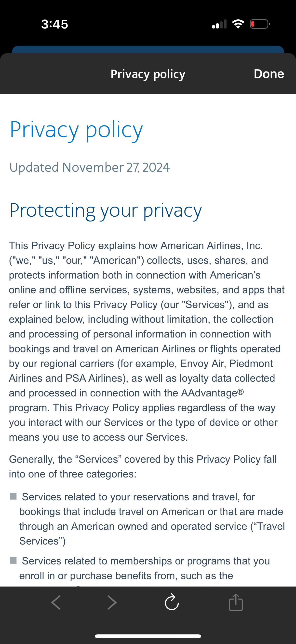This screenshot has width=296, height=644.
Task: Tap the page reload icon
Action: pos(172,602)
